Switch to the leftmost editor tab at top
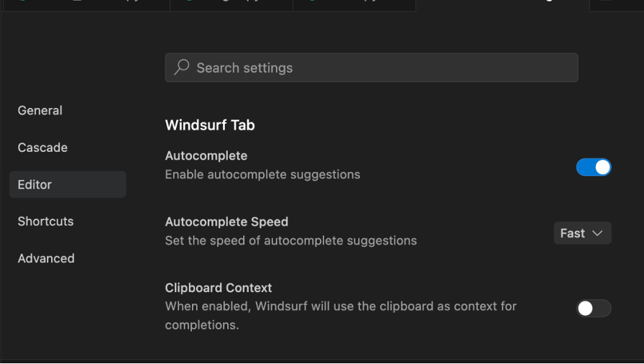This screenshot has height=364, width=644. point(86,4)
